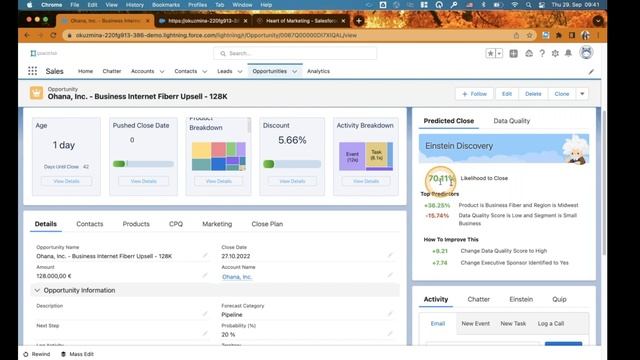Reload the page in Chrome
The image size is (640, 360).
(53, 36)
